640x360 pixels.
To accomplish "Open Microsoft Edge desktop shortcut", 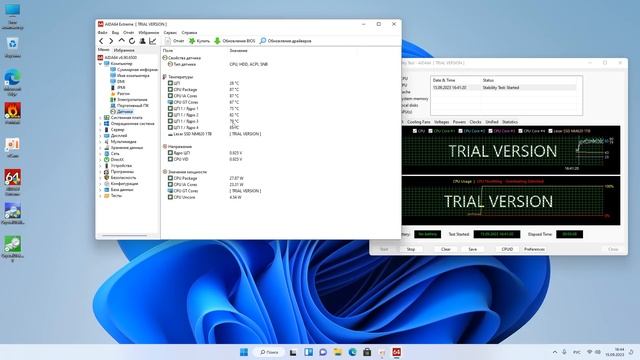I will pos(13,82).
